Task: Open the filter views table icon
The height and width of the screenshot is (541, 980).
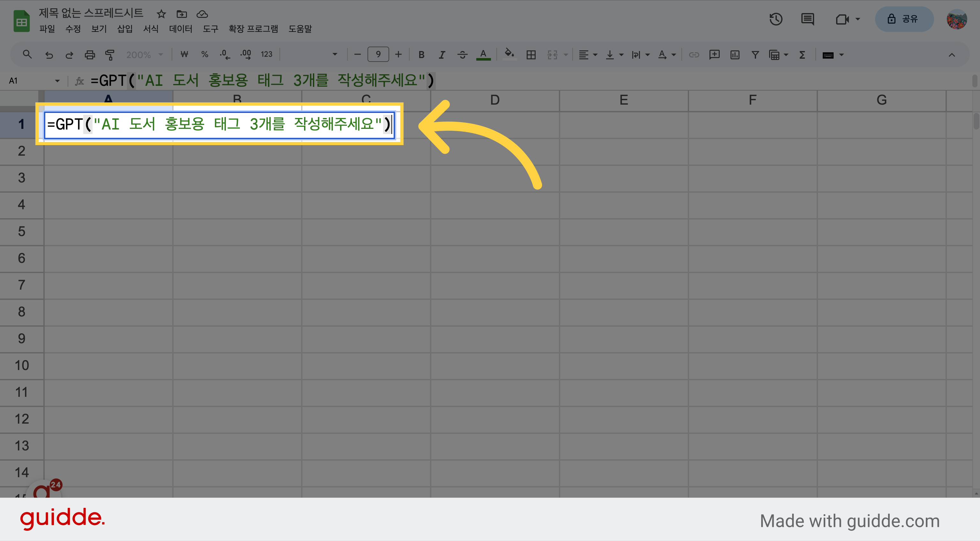Action: (x=774, y=55)
